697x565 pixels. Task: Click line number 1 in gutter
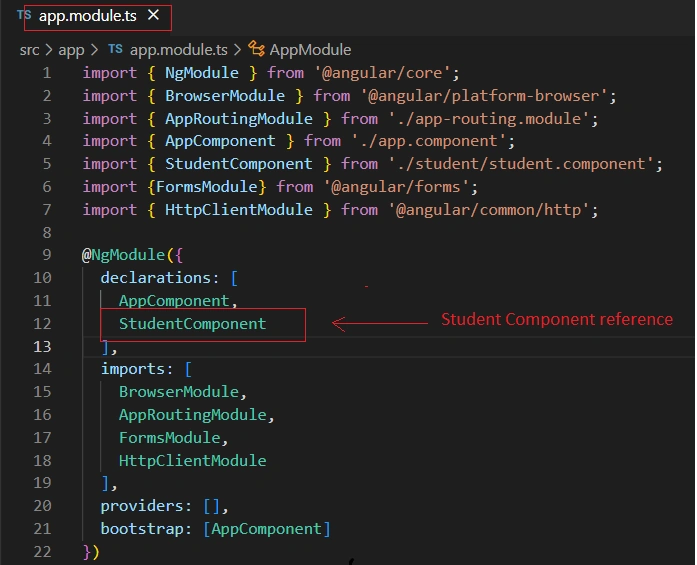click(x=47, y=73)
